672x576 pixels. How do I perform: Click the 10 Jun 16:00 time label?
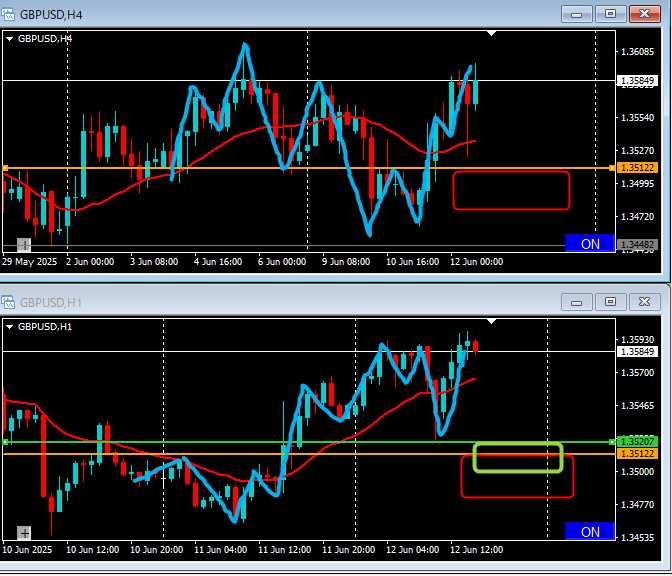412,261
